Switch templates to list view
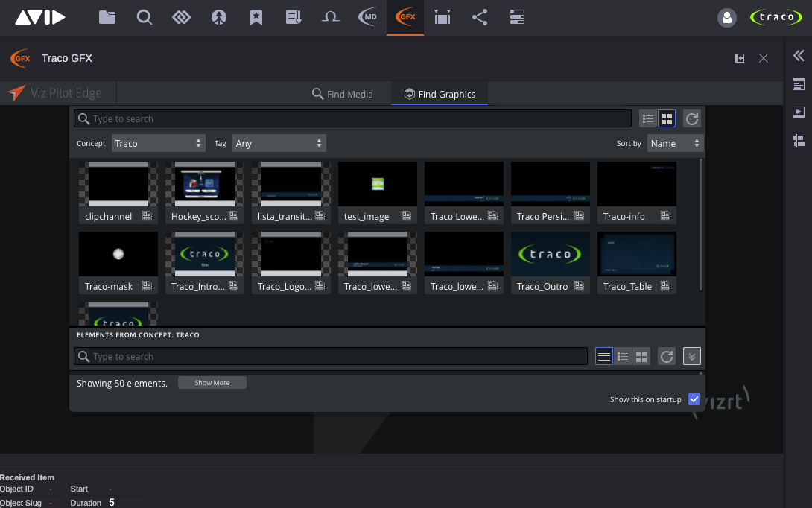 (648, 118)
